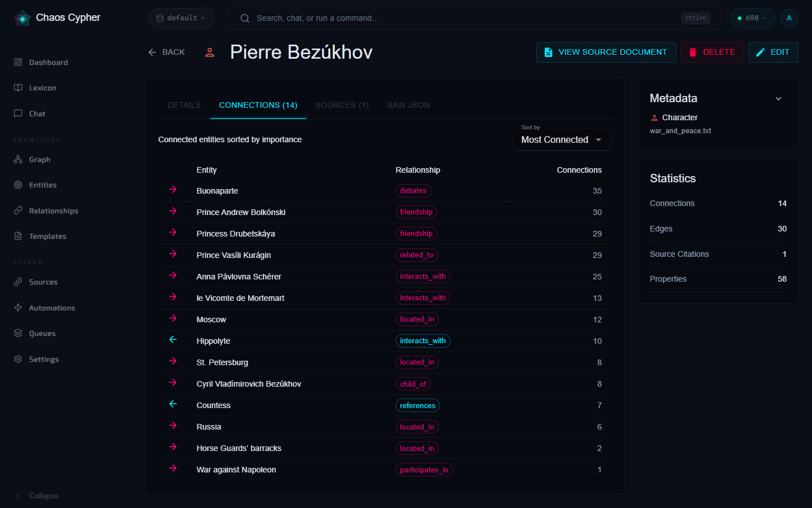Collapse the sidebar
The width and height of the screenshot is (812, 508).
click(37, 496)
